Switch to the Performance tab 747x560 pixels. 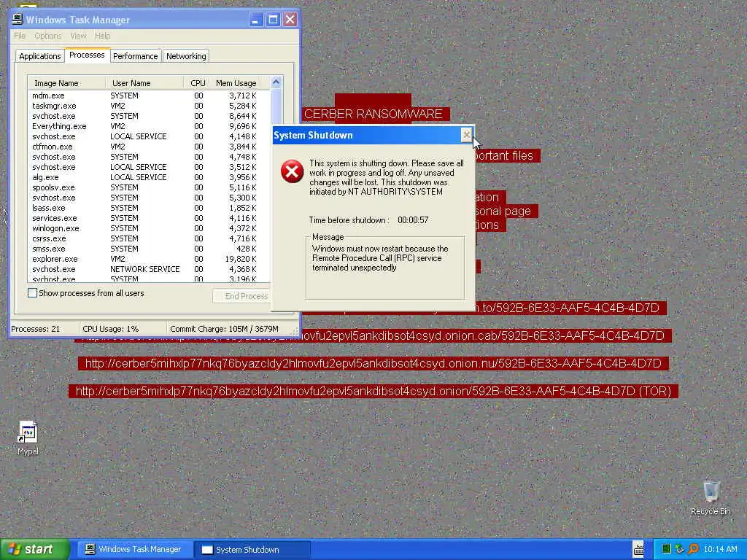tap(135, 56)
